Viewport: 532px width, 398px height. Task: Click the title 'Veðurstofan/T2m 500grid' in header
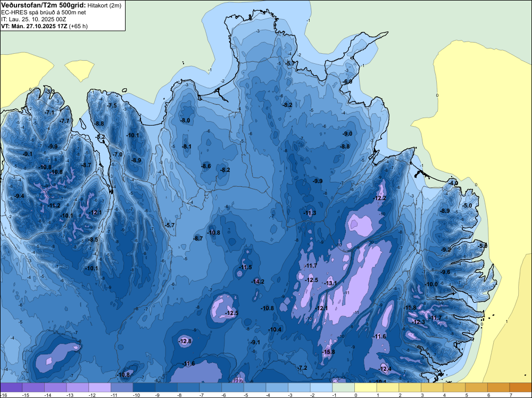[43, 5]
